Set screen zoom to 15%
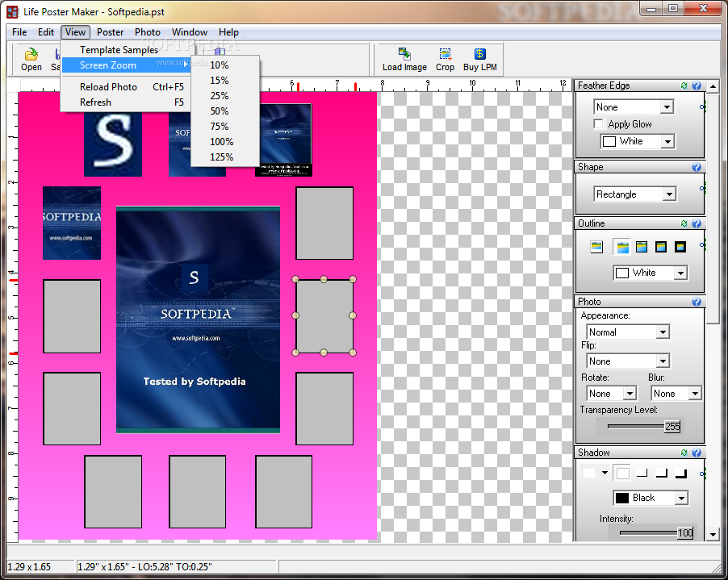 point(224,81)
